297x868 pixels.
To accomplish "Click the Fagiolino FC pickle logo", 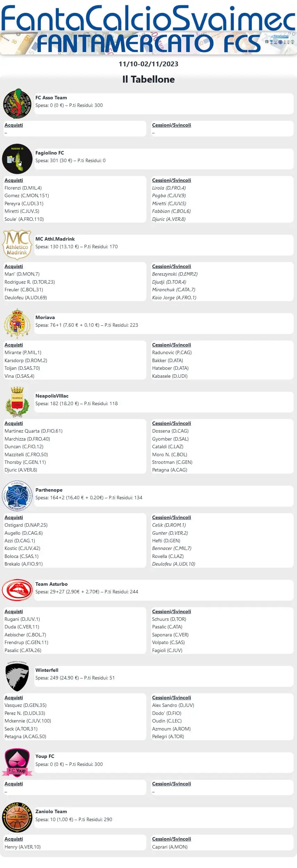I will click(17, 159).
